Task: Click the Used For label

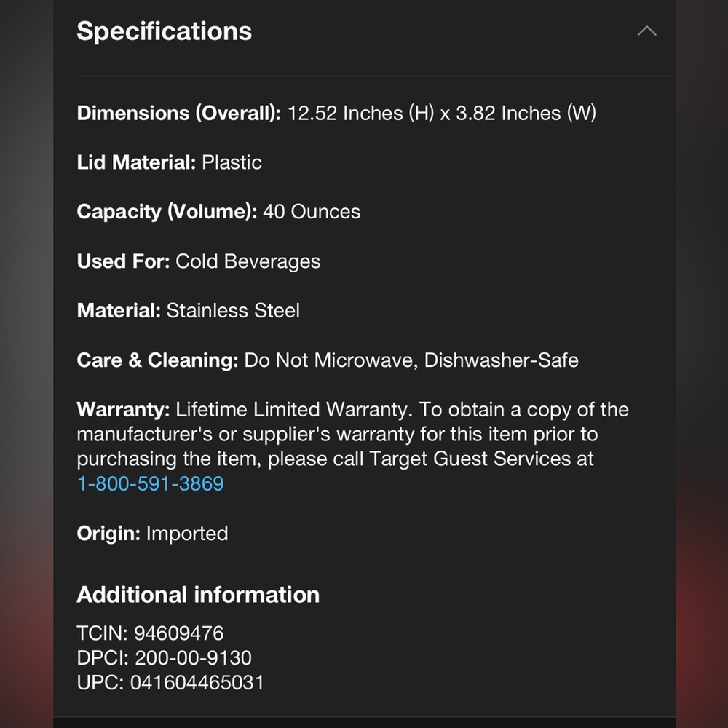Action: click(123, 261)
